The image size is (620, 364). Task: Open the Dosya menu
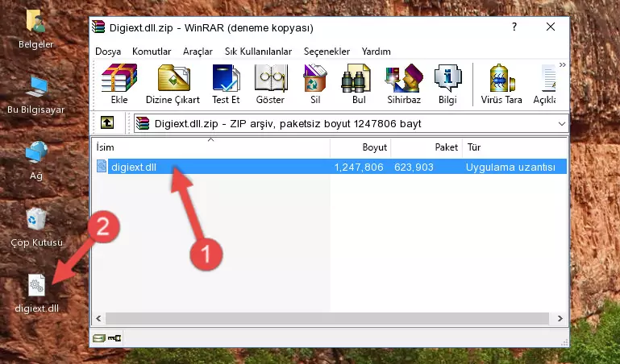[x=108, y=52]
